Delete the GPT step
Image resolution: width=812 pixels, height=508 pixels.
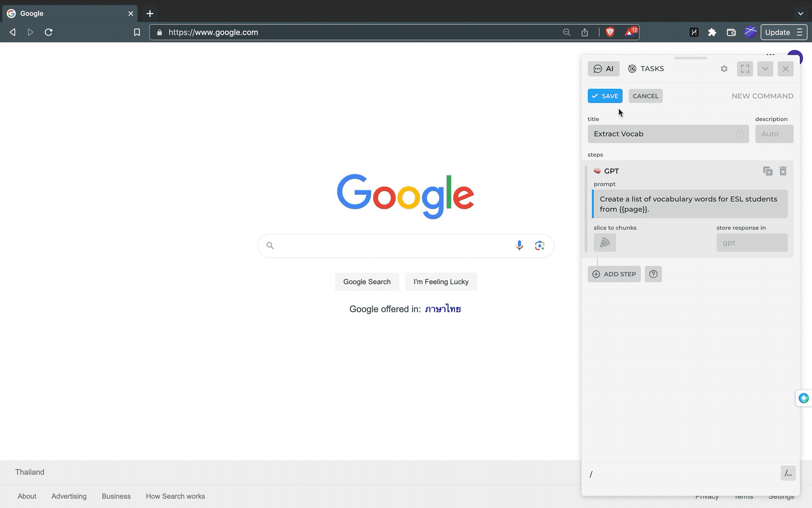click(x=783, y=171)
